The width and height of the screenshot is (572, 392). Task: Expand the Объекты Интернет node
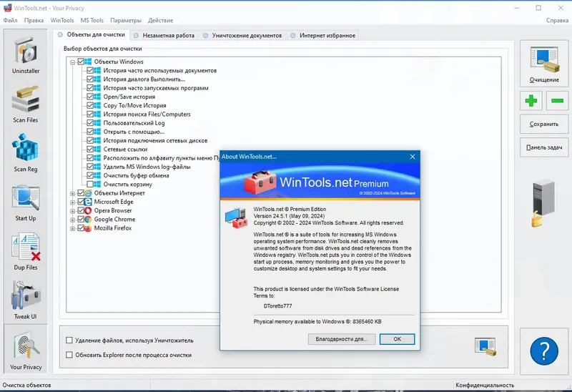tap(73, 193)
